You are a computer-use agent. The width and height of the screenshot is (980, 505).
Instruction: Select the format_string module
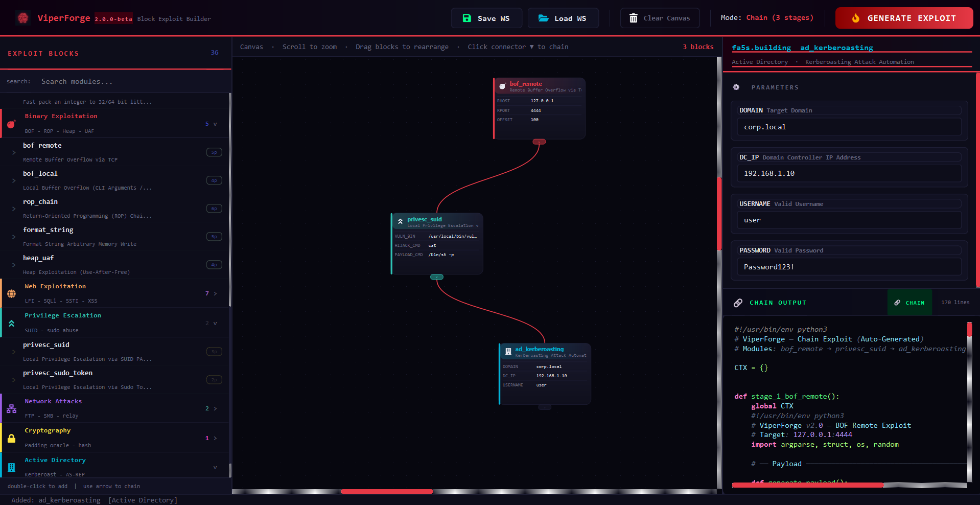click(114, 237)
